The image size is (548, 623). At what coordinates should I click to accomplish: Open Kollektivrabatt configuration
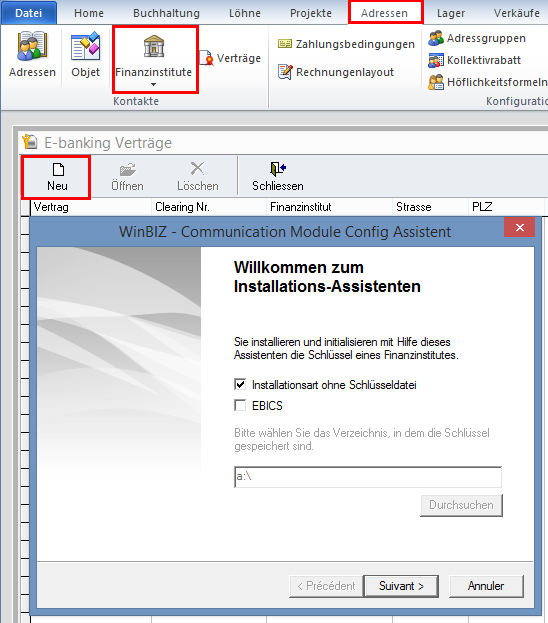(474, 60)
